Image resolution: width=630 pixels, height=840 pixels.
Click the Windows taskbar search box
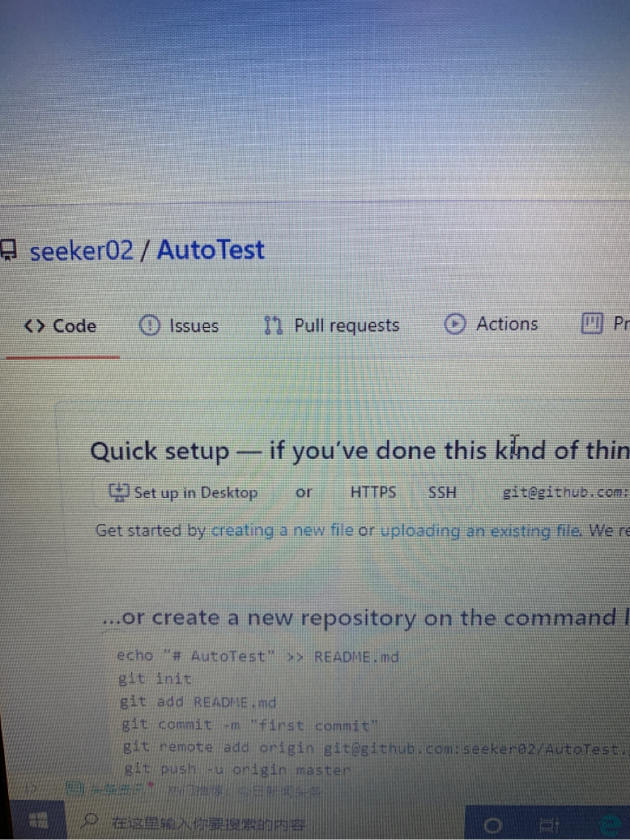tap(265, 822)
